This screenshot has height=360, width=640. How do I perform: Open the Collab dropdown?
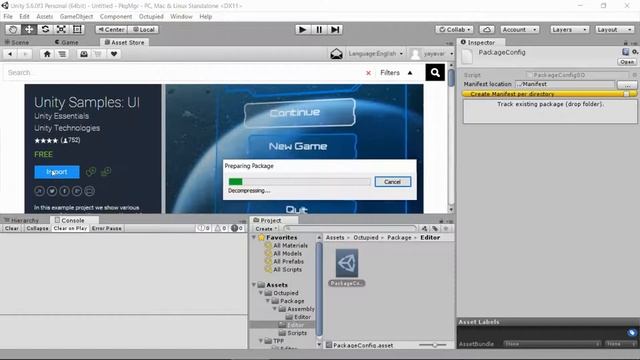point(455,29)
